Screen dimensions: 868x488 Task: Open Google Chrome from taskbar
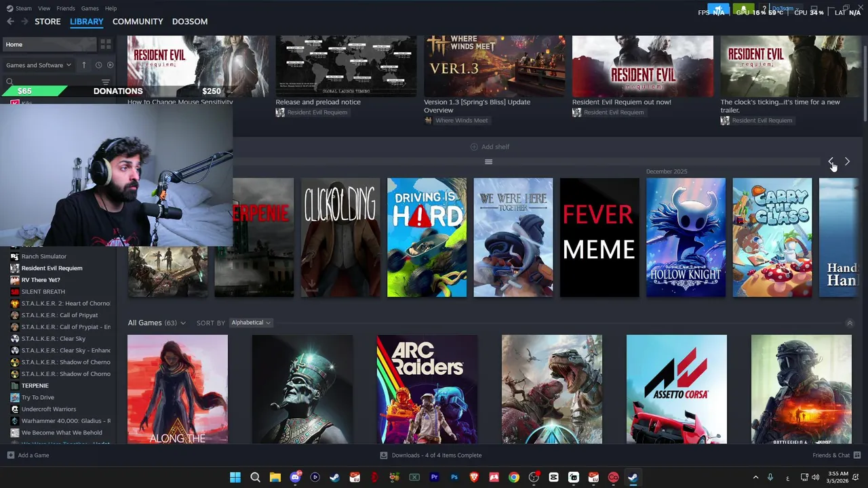(x=514, y=478)
